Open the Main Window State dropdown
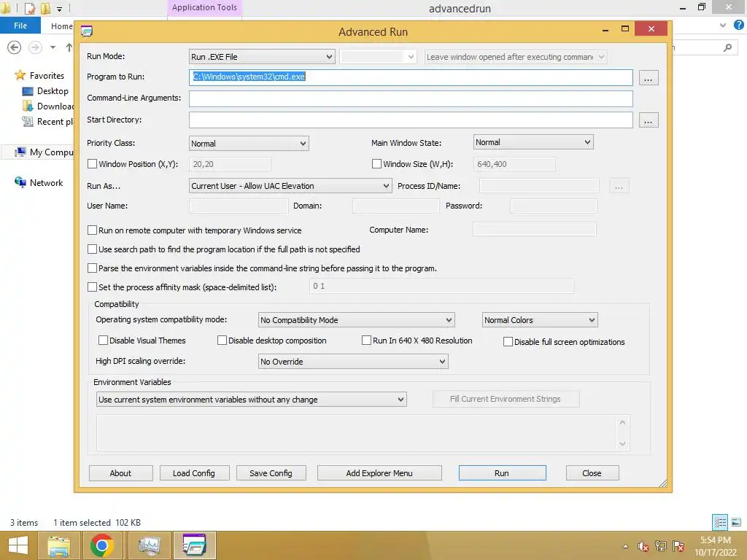This screenshot has height=560, width=747. point(533,142)
